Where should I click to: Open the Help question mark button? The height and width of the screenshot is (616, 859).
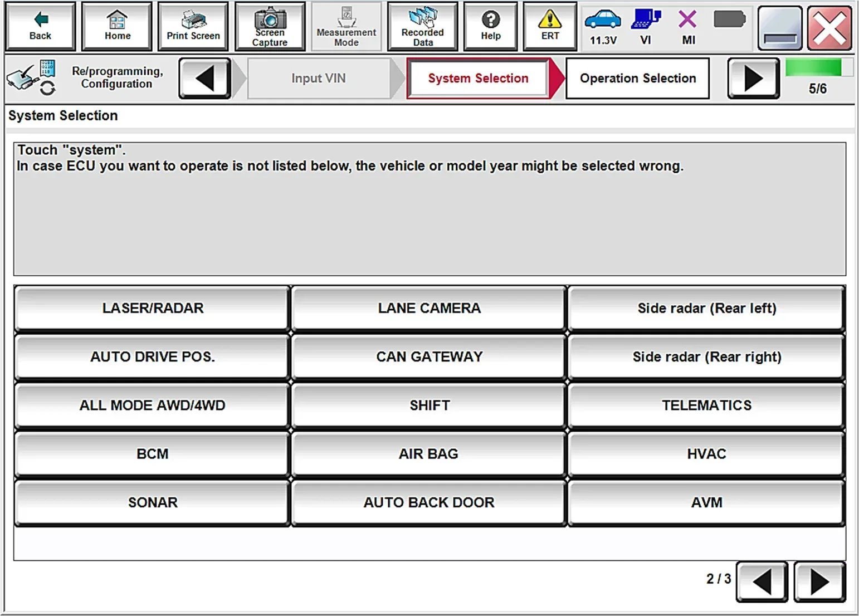point(490,26)
